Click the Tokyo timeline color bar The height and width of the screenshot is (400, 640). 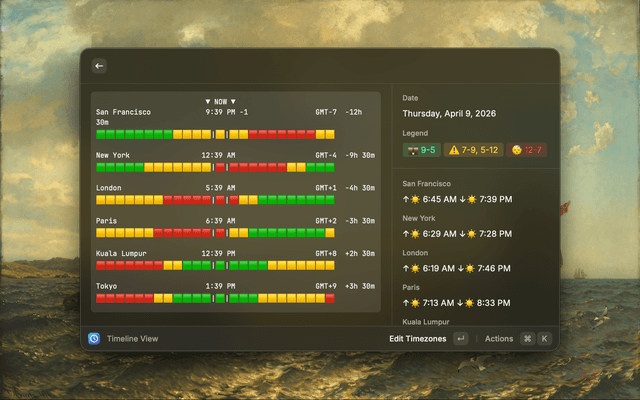coord(215,298)
